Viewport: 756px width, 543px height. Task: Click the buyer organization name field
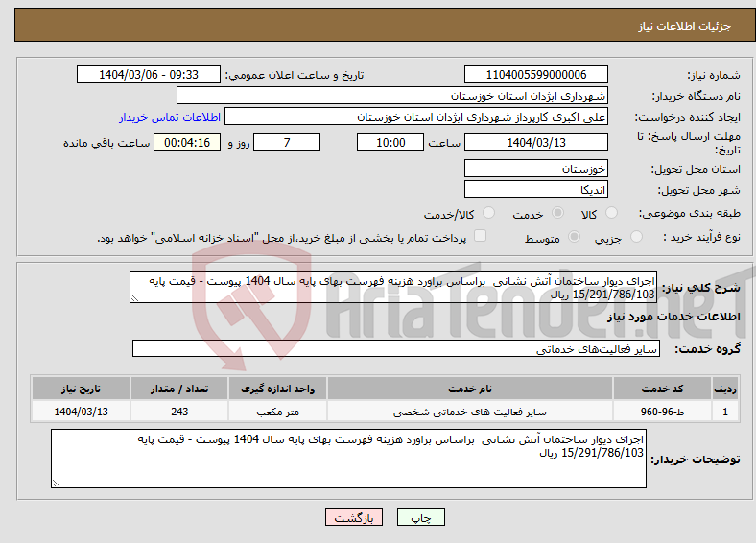pyautogui.click(x=392, y=96)
